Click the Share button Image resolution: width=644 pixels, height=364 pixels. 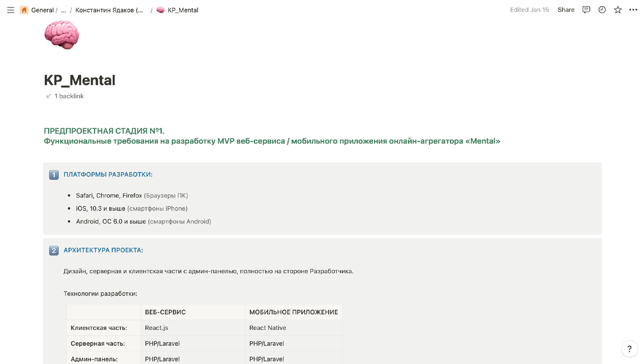point(566,10)
